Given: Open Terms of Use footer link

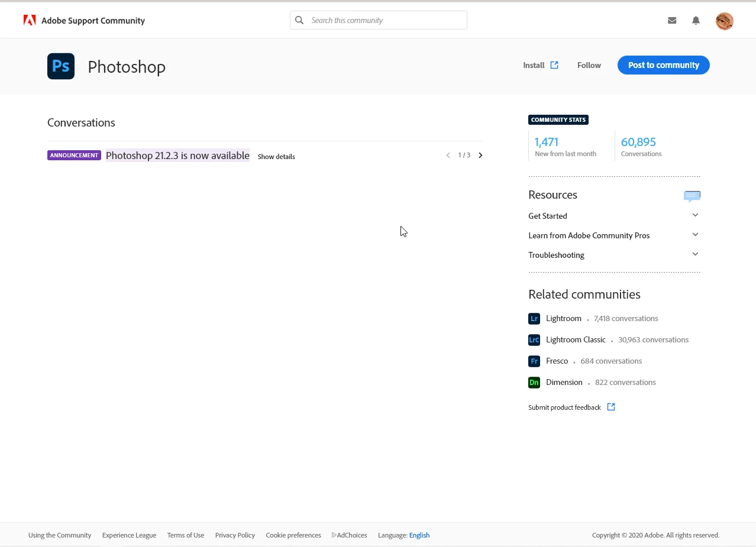Looking at the screenshot, I should point(186,535).
